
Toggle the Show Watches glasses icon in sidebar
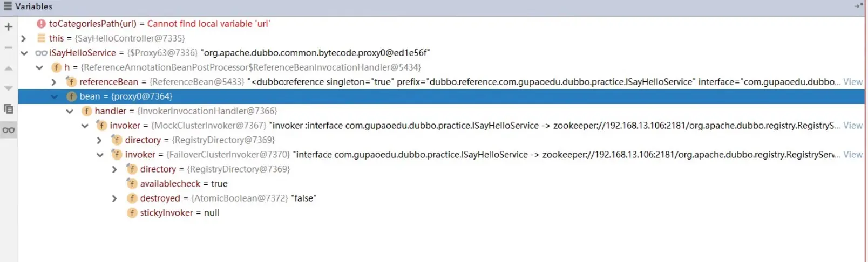pos(9,130)
